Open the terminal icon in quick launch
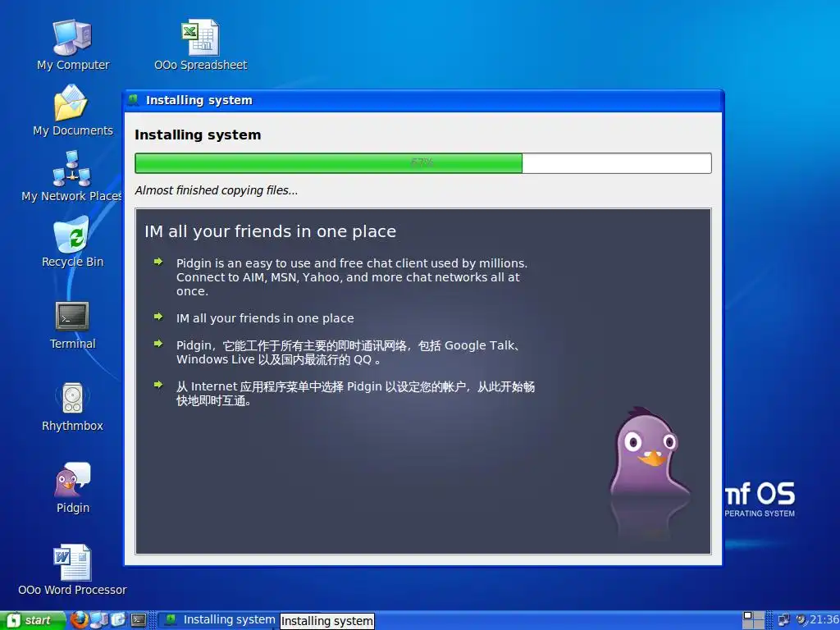The width and height of the screenshot is (840, 630). point(139,620)
